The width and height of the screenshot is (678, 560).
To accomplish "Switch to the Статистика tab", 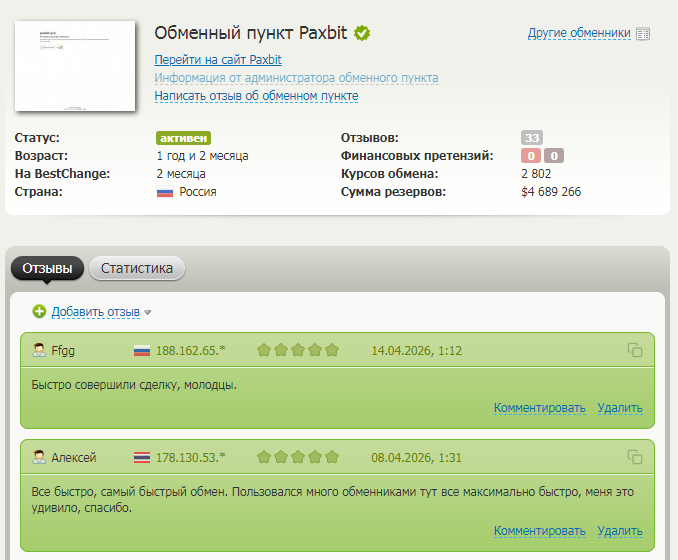I will (x=137, y=268).
